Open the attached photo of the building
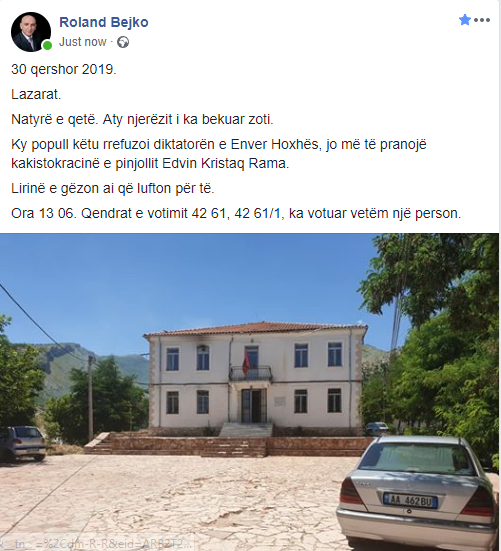Viewport: 501px width, 551px height. click(249, 392)
